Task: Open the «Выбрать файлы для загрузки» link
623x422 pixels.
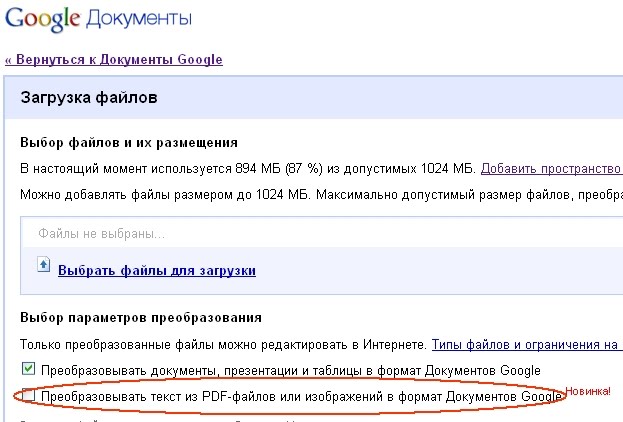Action: coord(157,270)
